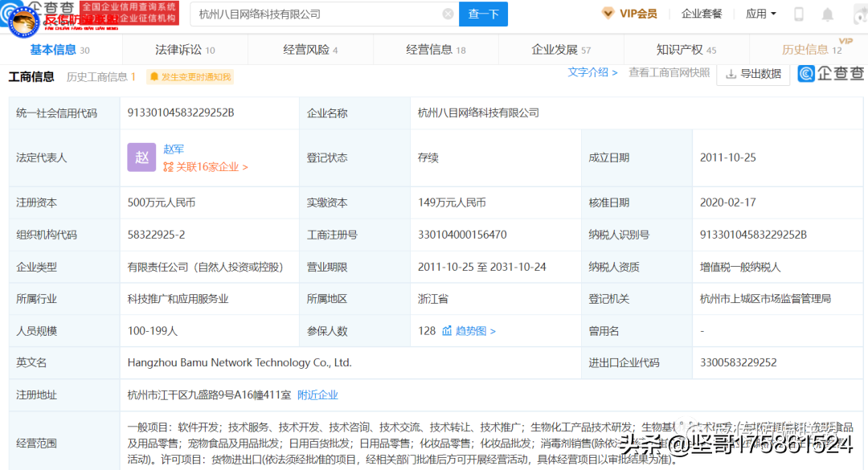This screenshot has height=470, width=868.
Task: Open the mobile app panel via phone icon
Action: click(799, 14)
